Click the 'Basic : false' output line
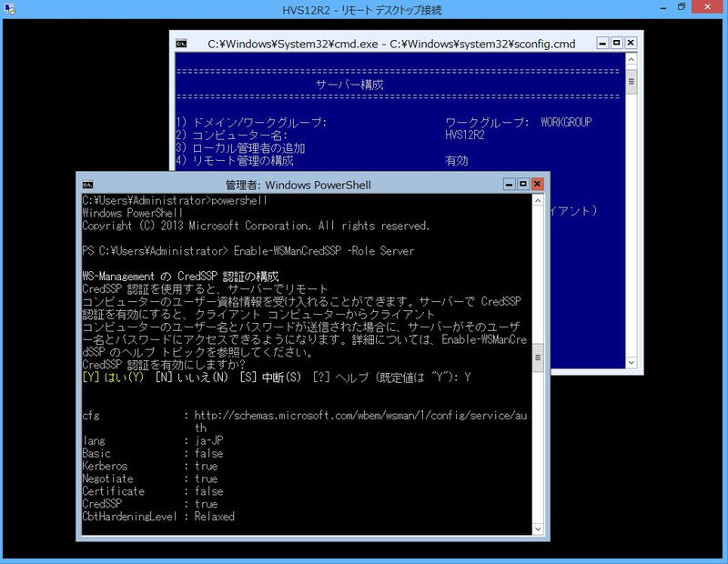Image resolution: width=728 pixels, height=564 pixels. (153, 453)
